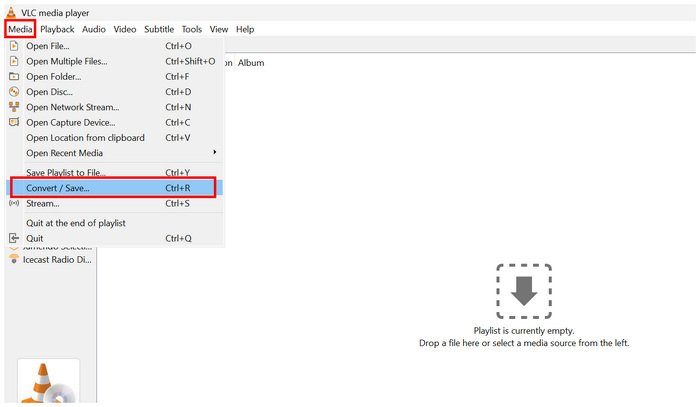Choose Open Multiple Files... entry

tap(114, 61)
